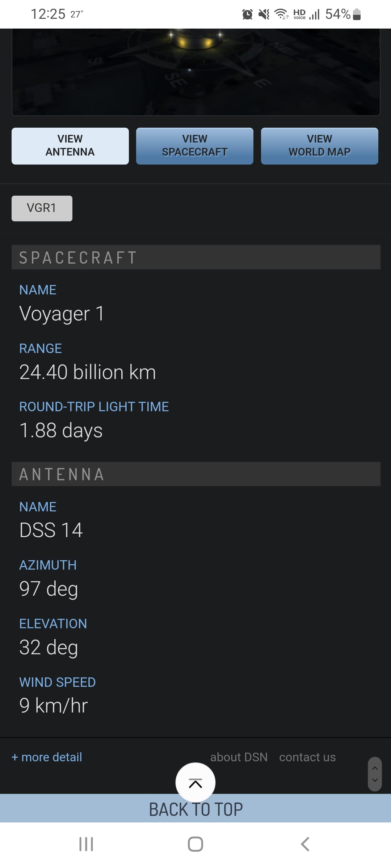This screenshot has width=391, height=868.
Task: Open the contact us link
Action: pos(307,757)
